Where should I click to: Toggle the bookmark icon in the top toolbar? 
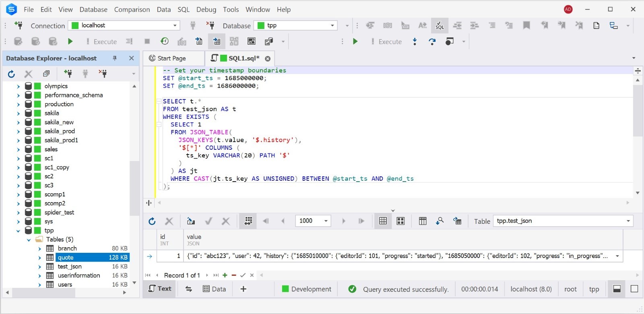[x=526, y=25]
